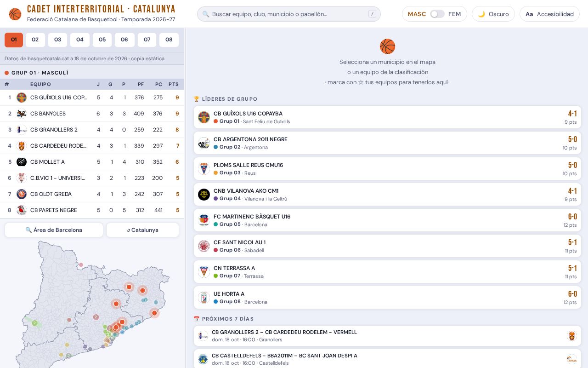Click the CB Granollers 2 logo in standings
The width and height of the screenshot is (588, 368).
tap(22, 130)
